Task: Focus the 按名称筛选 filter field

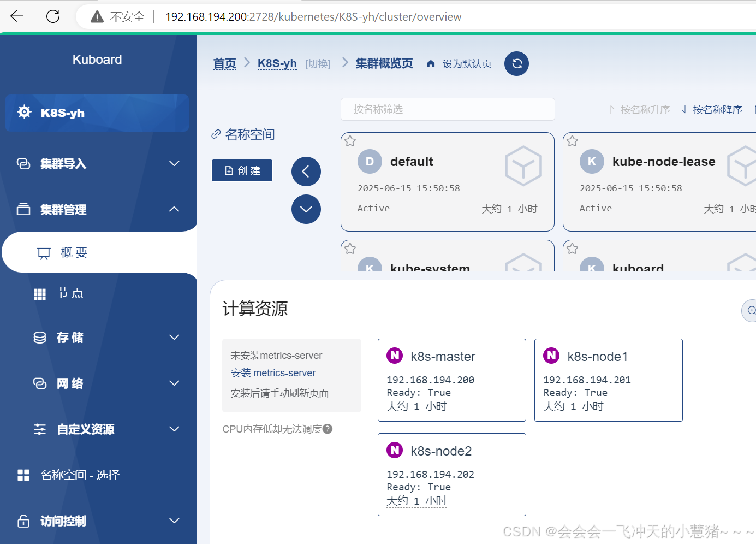Action: pos(448,109)
